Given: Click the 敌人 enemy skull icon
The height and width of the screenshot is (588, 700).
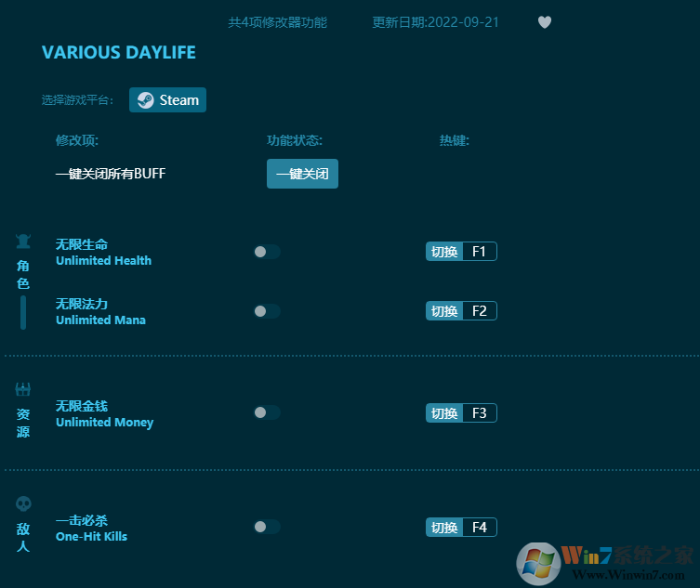Looking at the screenshot, I should [23, 504].
